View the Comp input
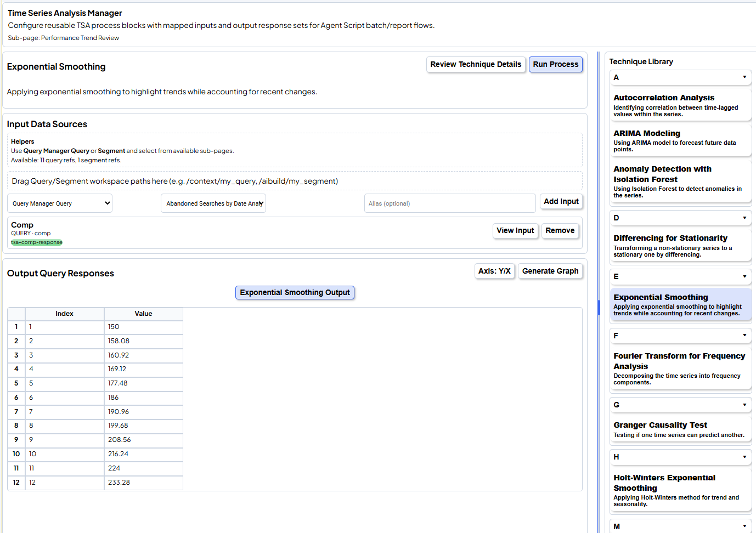The image size is (756, 533). coord(515,231)
